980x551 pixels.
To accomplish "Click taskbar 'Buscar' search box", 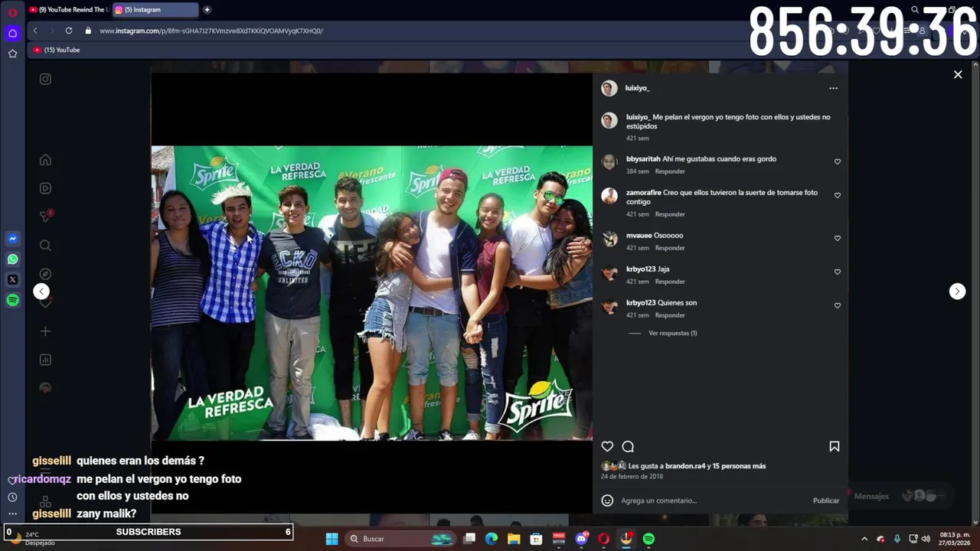I will 401,539.
